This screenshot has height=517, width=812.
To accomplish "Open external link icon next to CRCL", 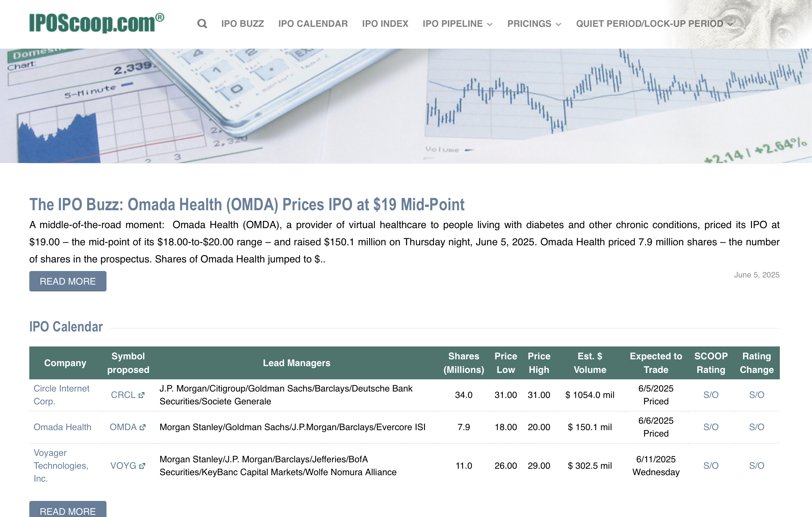I will point(142,395).
